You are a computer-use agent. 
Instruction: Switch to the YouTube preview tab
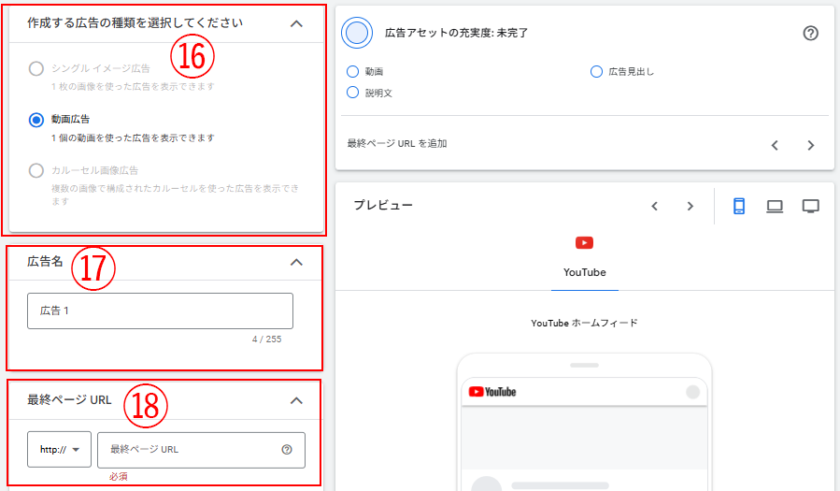[585, 272]
